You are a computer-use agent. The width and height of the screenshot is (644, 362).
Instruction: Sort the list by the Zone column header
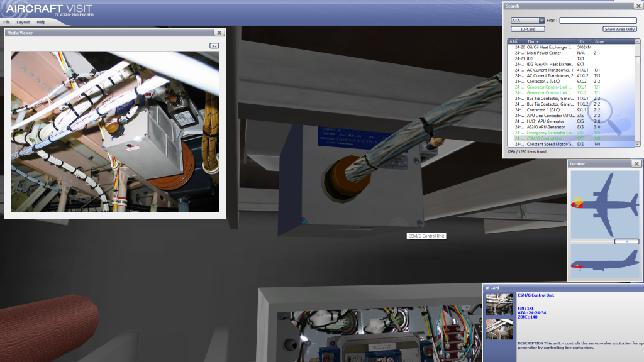click(614, 41)
